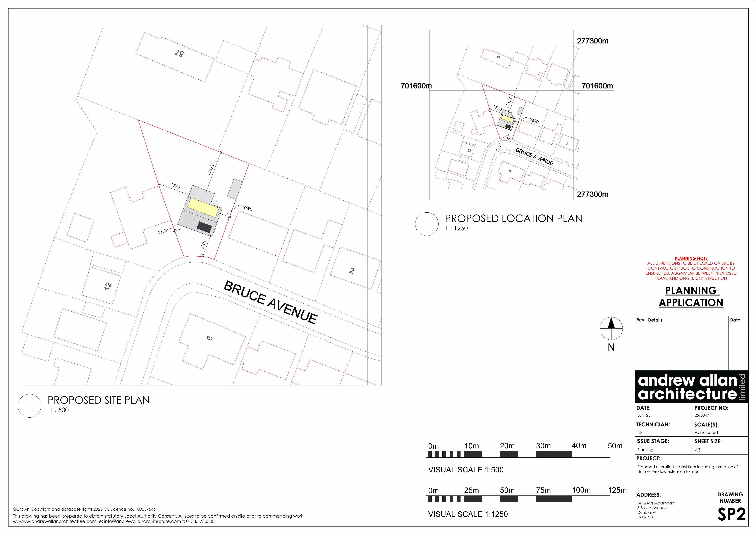
Task: Click the 'Rev' revision table header
Action: click(640, 320)
